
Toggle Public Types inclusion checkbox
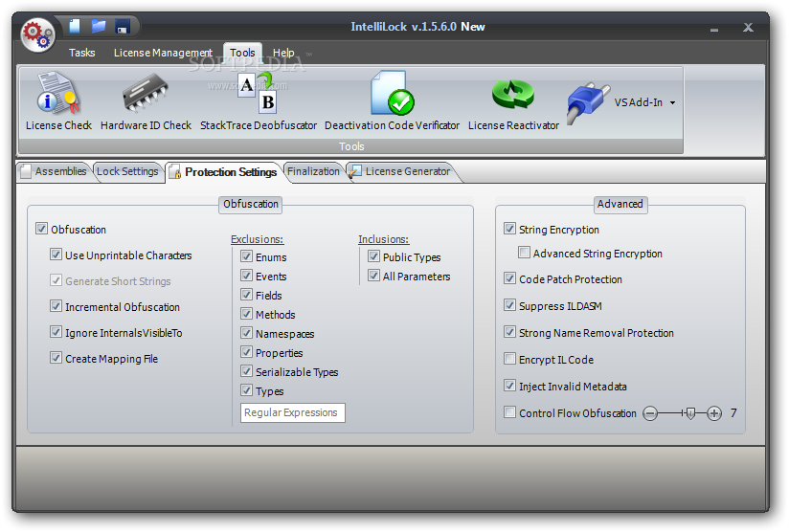(373, 256)
